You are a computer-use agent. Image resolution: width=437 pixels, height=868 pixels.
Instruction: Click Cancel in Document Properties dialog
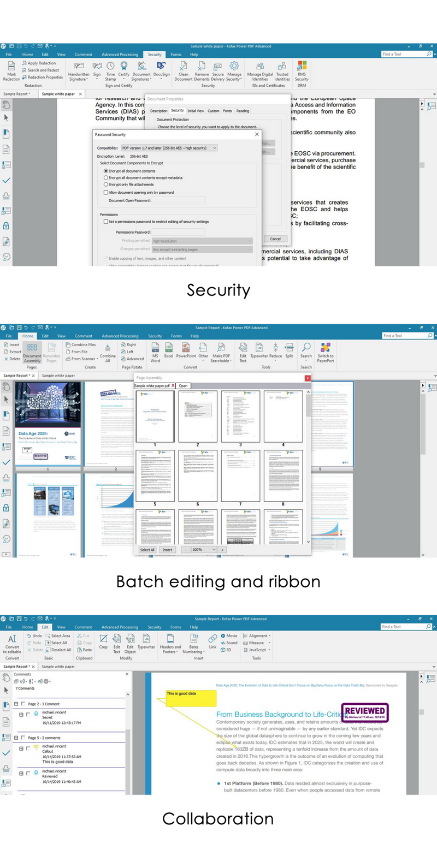[x=275, y=239]
